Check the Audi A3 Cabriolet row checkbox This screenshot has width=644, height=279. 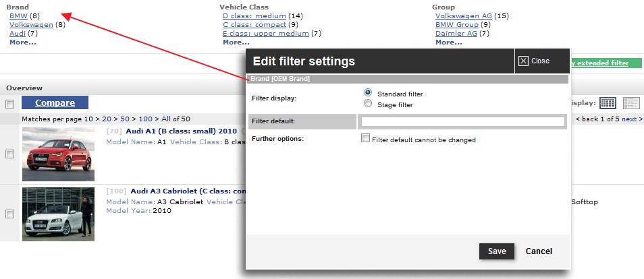click(x=10, y=214)
